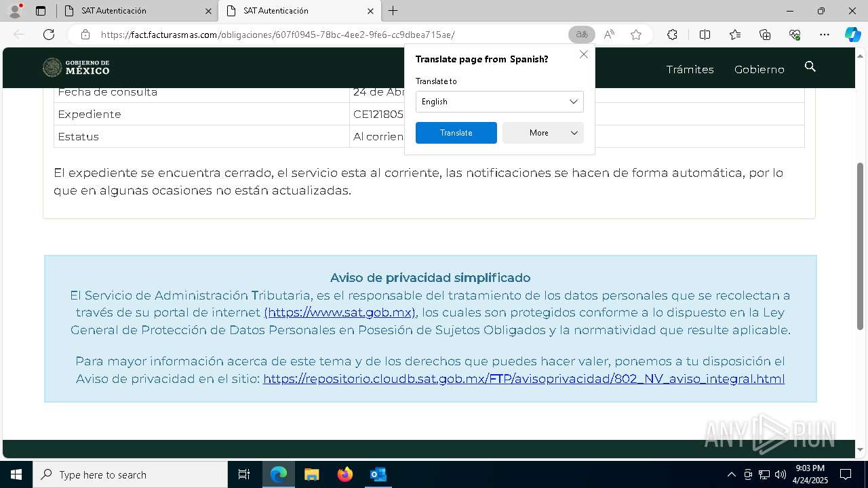Open Settings and more menu

[825, 35]
